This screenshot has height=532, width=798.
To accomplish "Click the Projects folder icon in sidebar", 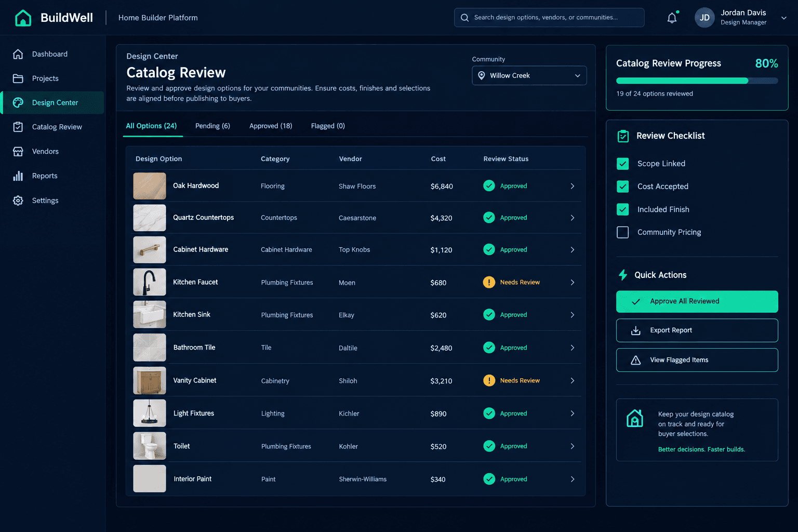I will [x=18, y=78].
